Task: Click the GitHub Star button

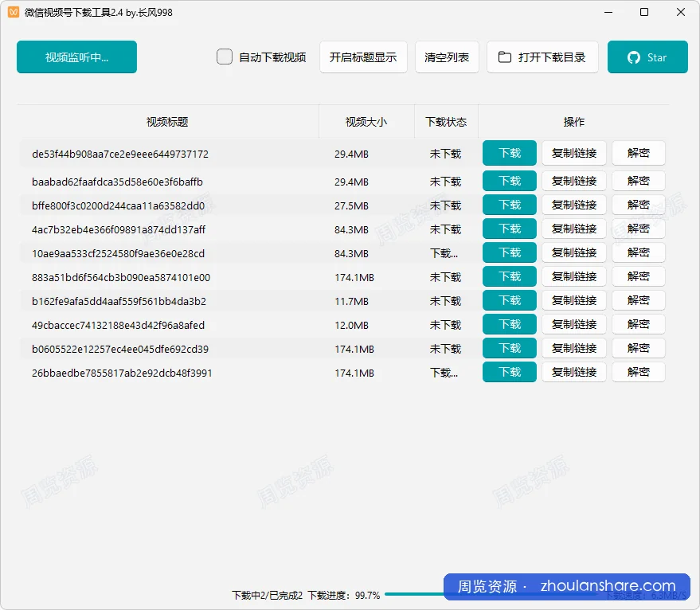Action: point(647,57)
